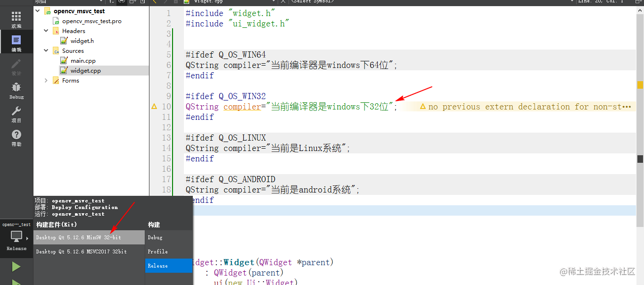Viewport: 644px width, 285px height.
Task: Select the Profile build configuration
Action: coord(168,251)
